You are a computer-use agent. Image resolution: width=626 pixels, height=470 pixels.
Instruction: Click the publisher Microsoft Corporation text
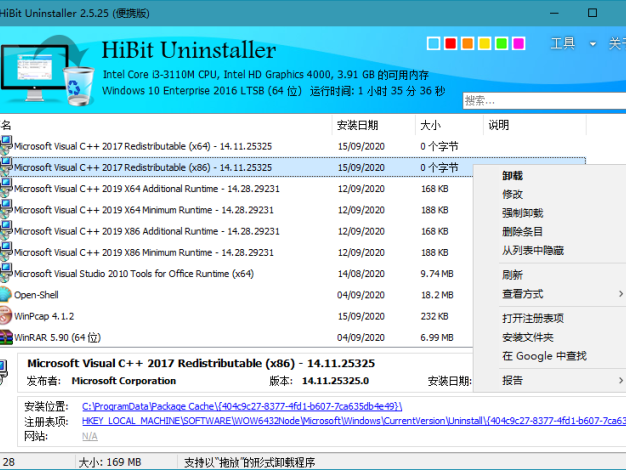tap(124, 381)
